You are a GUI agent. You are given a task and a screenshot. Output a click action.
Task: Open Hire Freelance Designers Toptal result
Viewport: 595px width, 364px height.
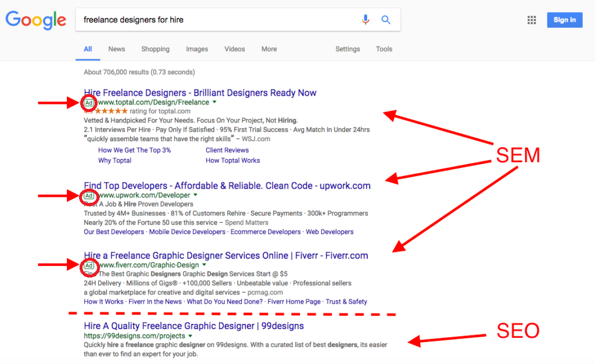click(x=200, y=93)
